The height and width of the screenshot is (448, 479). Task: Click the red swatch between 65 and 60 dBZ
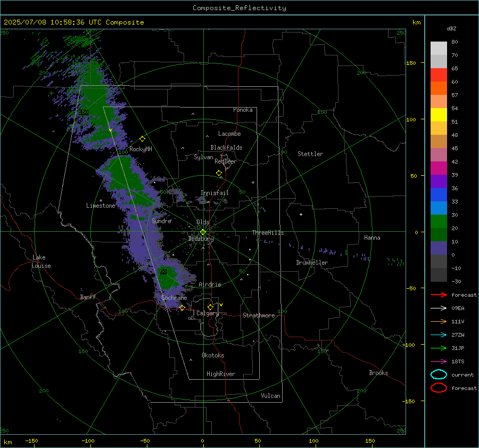pyautogui.click(x=439, y=75)
